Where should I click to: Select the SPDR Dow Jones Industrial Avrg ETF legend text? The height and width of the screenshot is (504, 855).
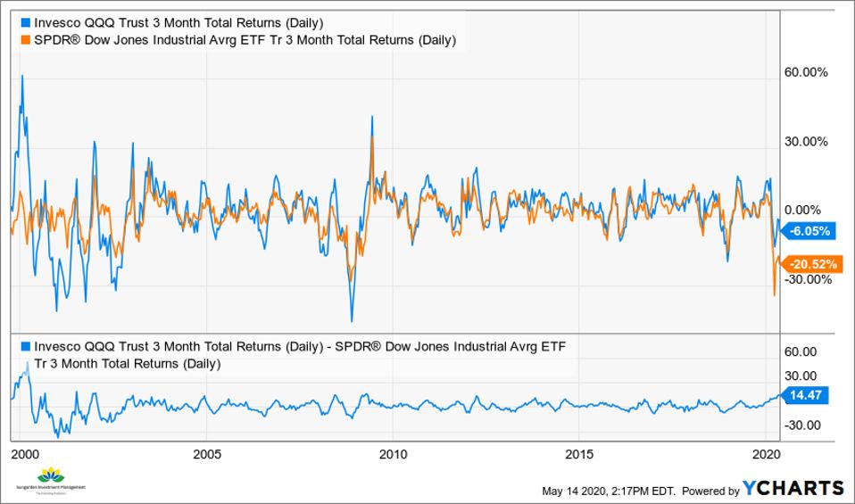pos(245,40)
